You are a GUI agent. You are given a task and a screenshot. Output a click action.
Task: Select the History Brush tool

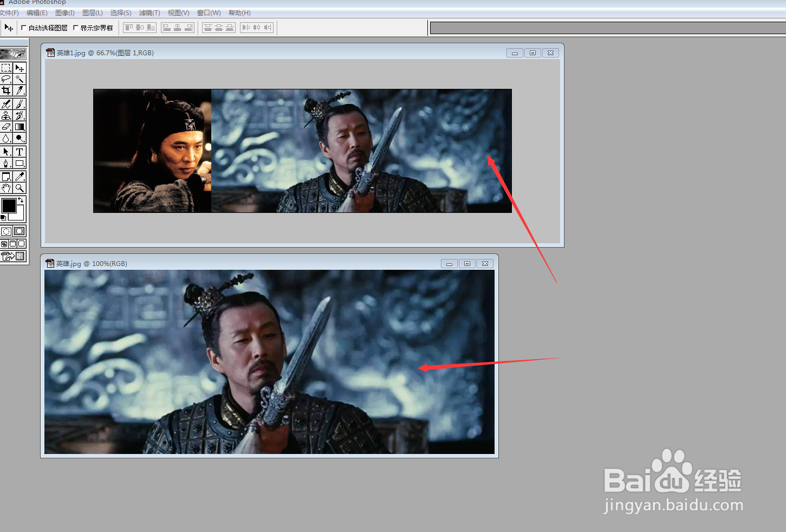(20, 115)
